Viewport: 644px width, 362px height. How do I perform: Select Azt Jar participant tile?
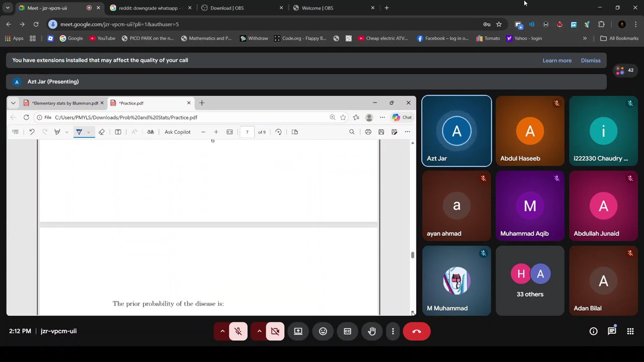pyautogui.click(x=456, y=131)
